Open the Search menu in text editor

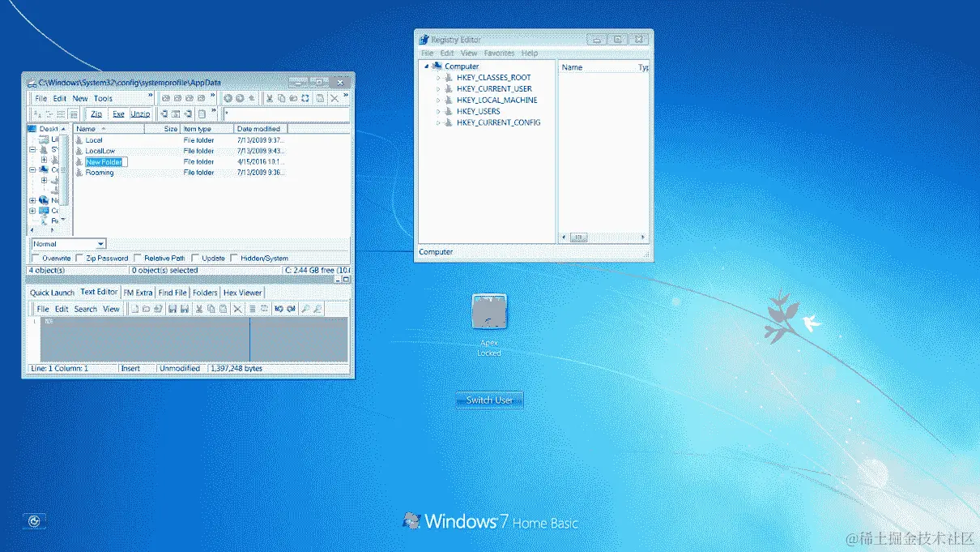pos(85,309)
